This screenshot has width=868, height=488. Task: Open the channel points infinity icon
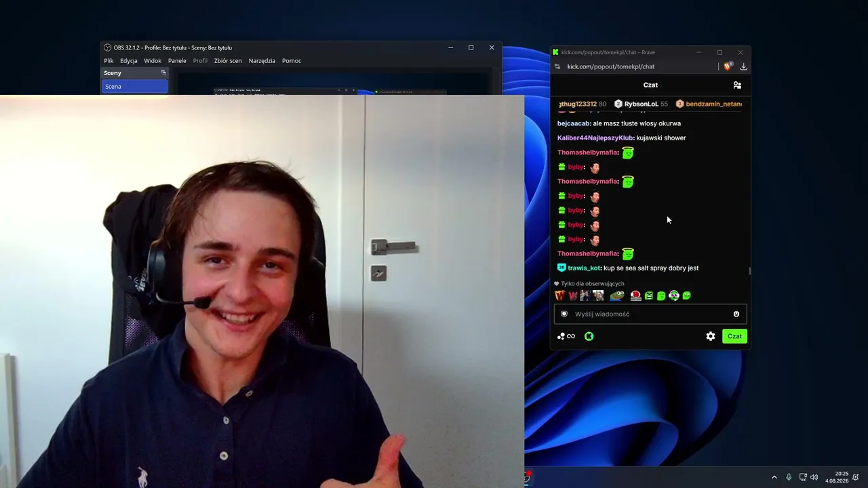coord(566,337)
